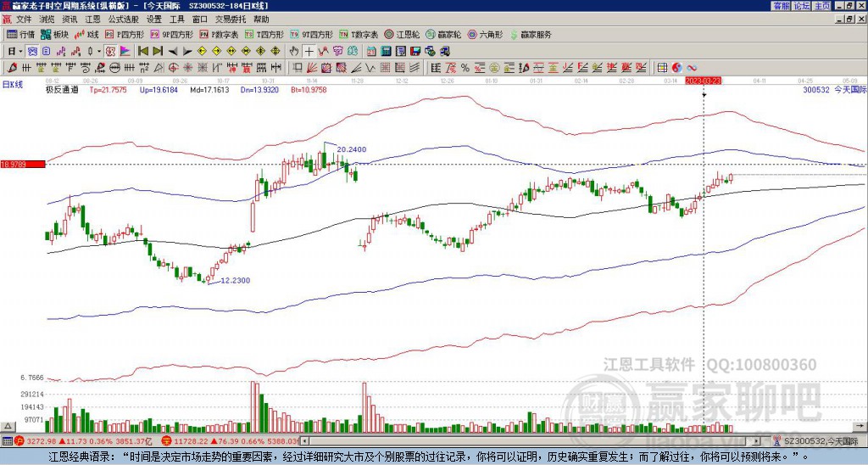Click the calculator icon in toolbar
Image resolution: width=868 pixels, height=465 pixels.
click(386, 52)
